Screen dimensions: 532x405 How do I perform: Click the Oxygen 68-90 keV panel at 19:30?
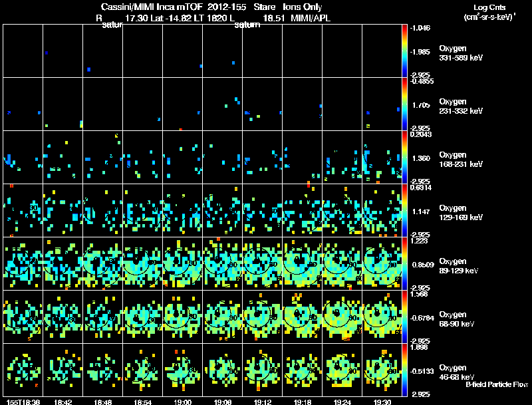click(382, 317)
